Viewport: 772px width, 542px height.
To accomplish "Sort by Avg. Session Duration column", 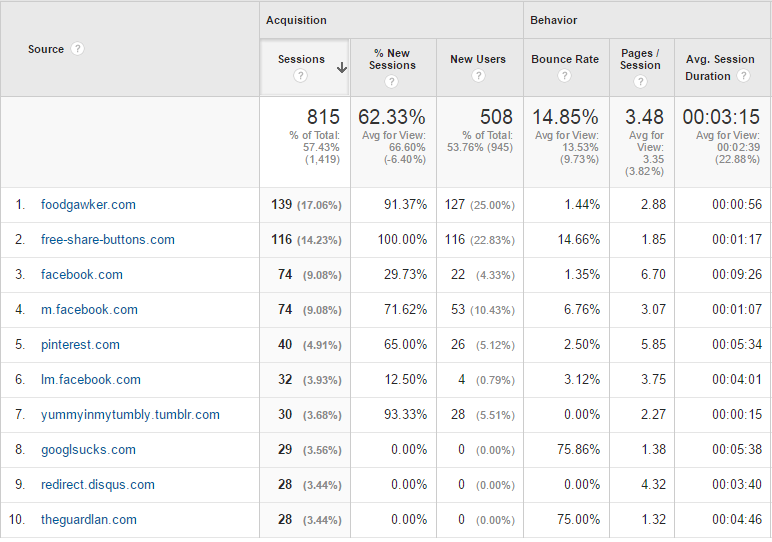I will [x=720, y=67].
